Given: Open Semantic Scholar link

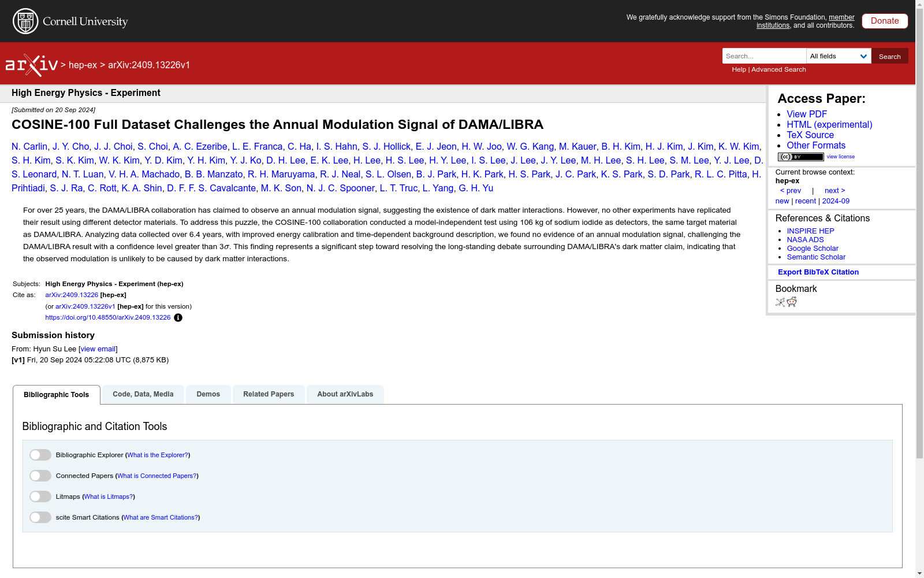Looking at the screenshot, I should (816, 257).
